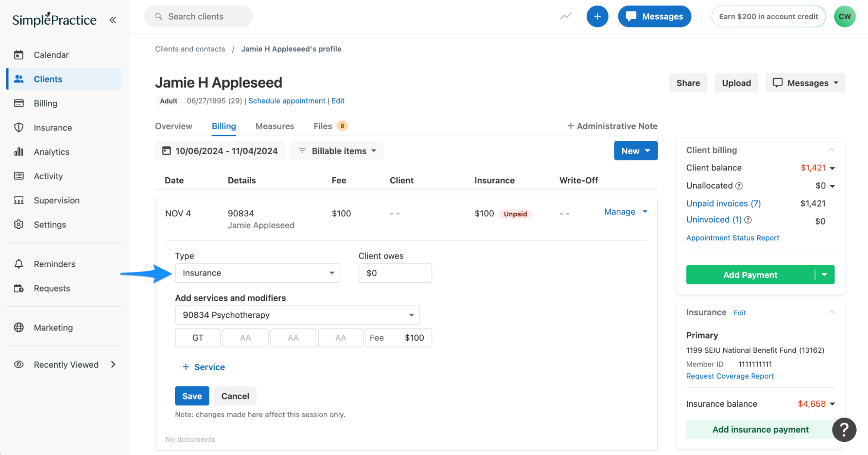The width and height of the screenshot is (868, 455).
Task: Open the Files tab
Action: click(330, 126)
